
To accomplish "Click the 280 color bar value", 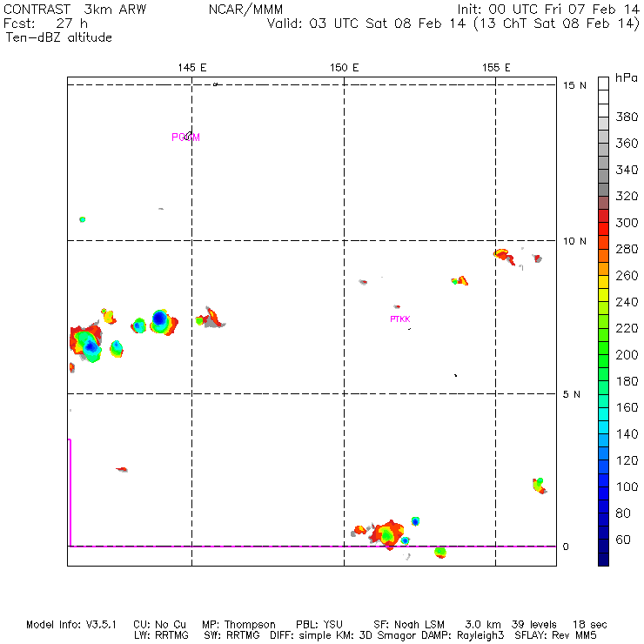I will click(x=627, y=249).
